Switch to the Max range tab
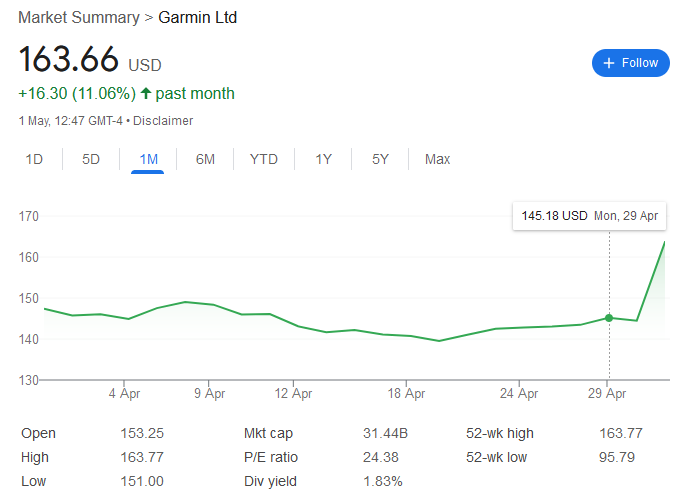 (x=437, y=159)
